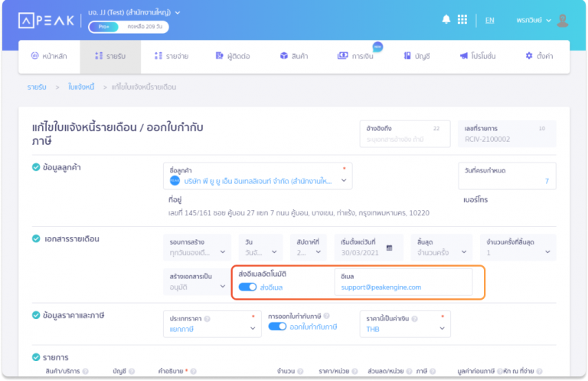Open the สร้างเอกสารเป็น dropdown
This screenshot has height=381, width=588.
tap(198, 282)
